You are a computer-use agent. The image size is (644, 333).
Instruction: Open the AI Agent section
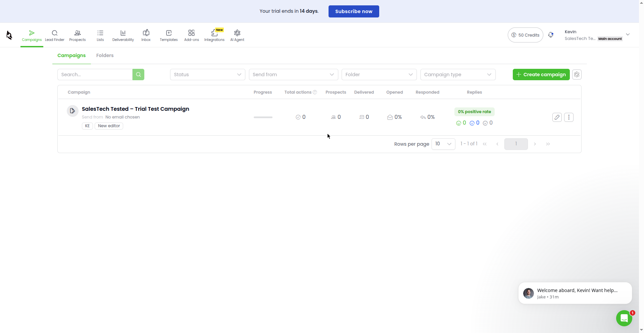coord(237,36)
